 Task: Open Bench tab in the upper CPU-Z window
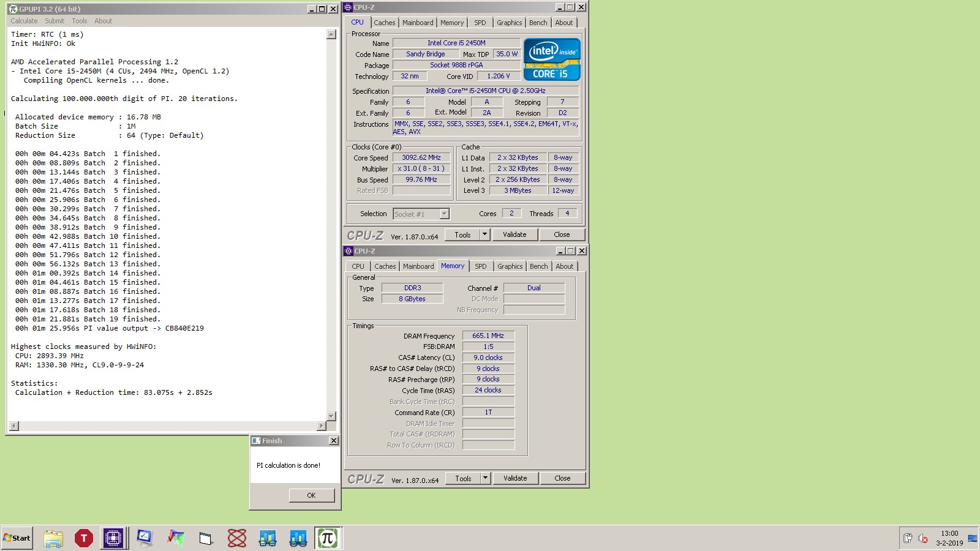[538, 23]
